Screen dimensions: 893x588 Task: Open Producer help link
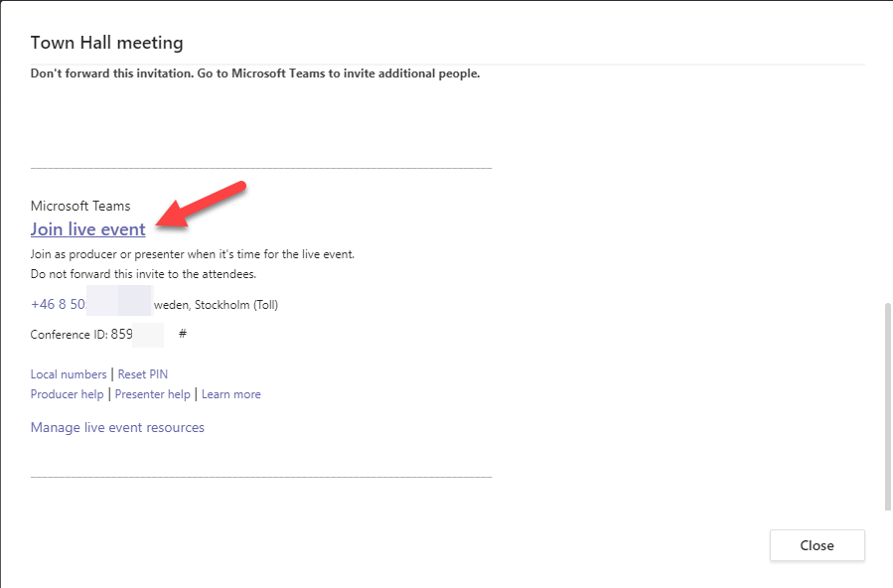[x=67, y=394]
